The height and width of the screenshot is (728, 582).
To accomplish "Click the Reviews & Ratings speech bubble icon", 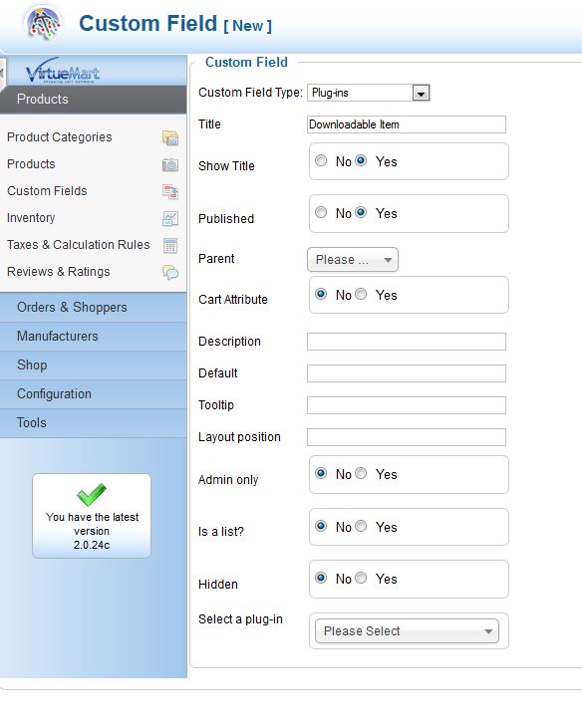I will [x=170, y=273].
